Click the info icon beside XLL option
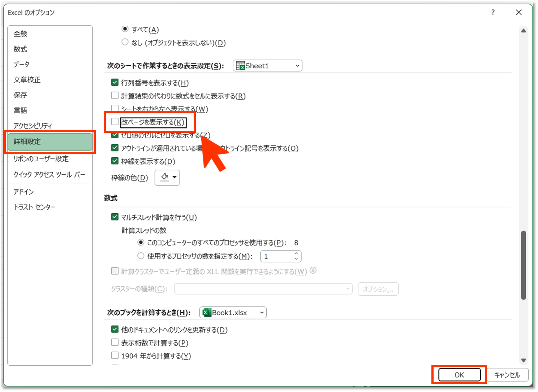 tap(313, 270)
